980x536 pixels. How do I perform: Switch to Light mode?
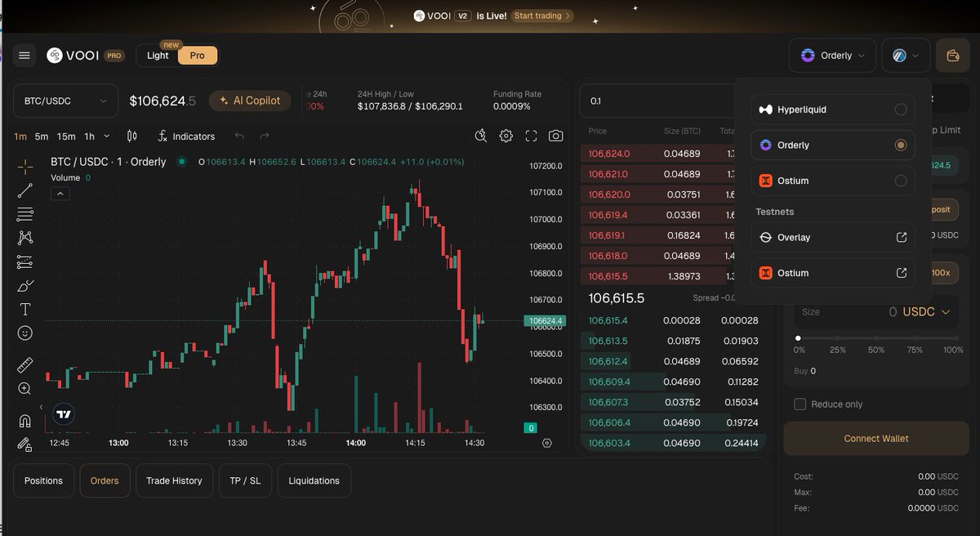coord(158,56)
